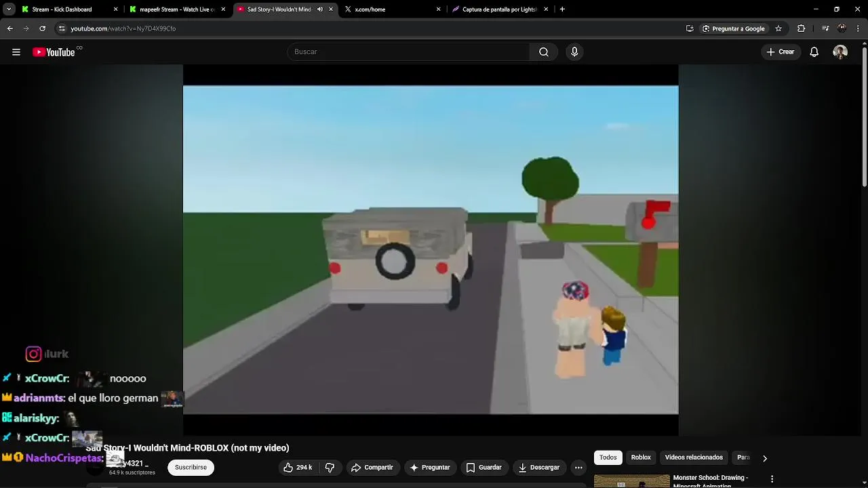Install app icon in address bar
The image size is (868, 488).
690,28
